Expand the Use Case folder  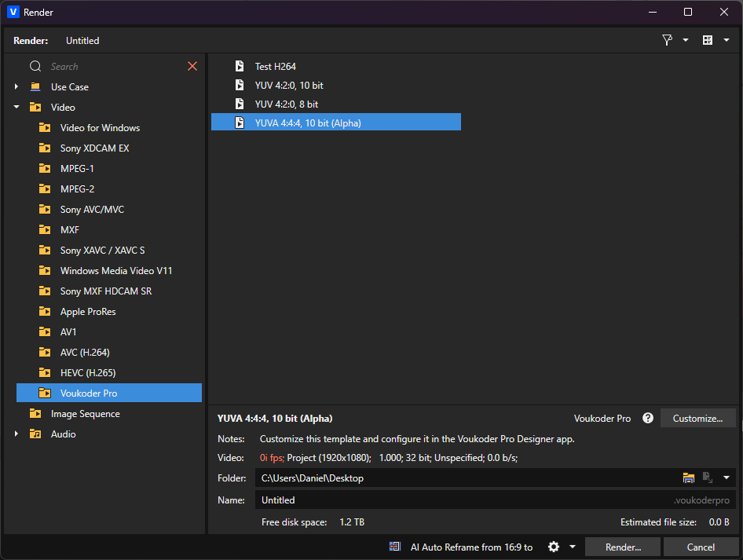click(16, 86)
